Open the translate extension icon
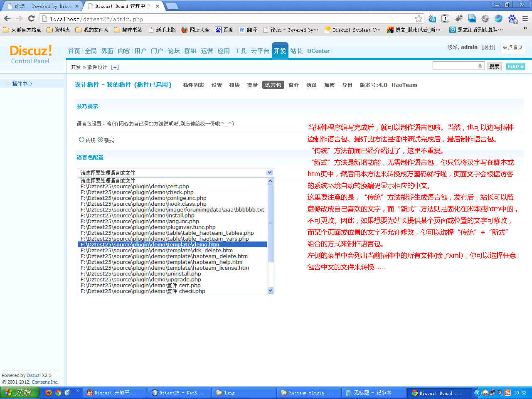The height and width of the screenshot is (399, 532). coord(432,19)
